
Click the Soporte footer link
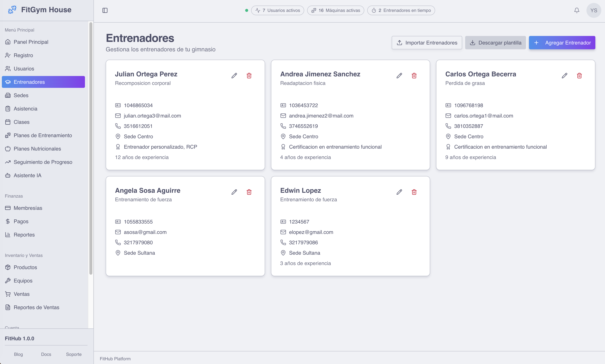pyautogui.click(x=73, y=354)
